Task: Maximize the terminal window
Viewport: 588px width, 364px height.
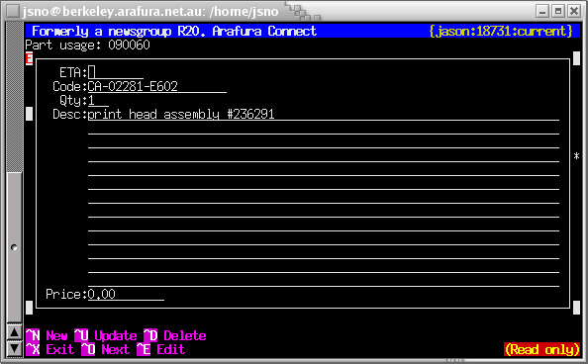Action: (x=558, y=11)
